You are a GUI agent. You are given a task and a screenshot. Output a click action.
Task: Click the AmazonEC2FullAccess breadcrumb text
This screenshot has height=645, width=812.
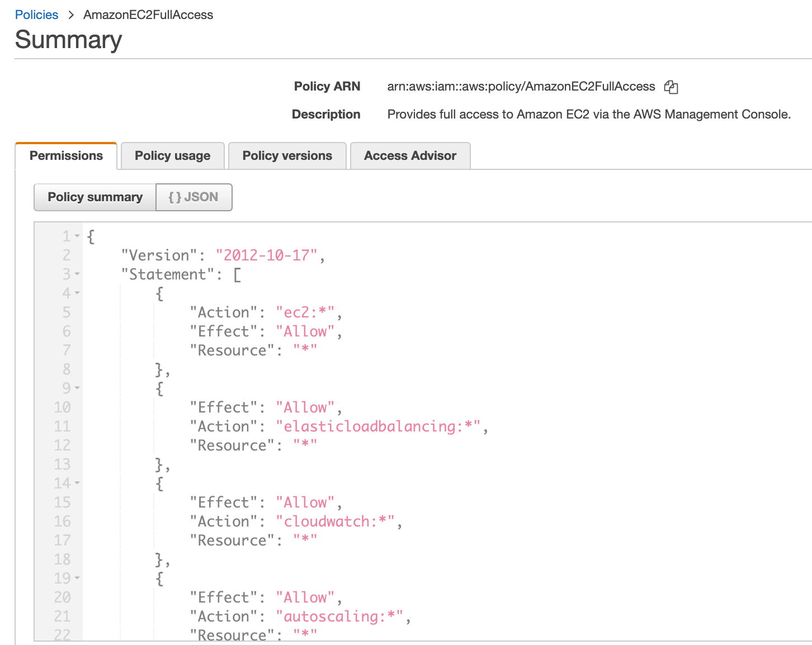(148, 15)
